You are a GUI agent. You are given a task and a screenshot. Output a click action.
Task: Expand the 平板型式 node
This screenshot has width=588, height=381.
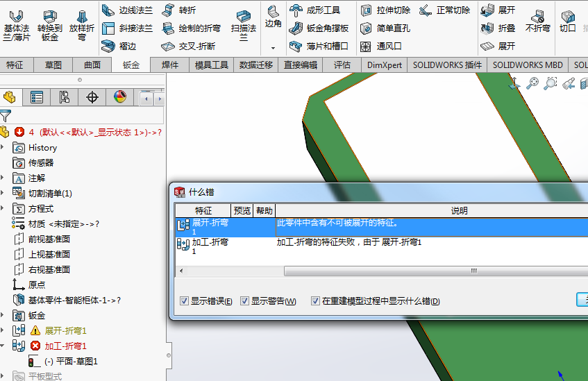coord(2,375)
